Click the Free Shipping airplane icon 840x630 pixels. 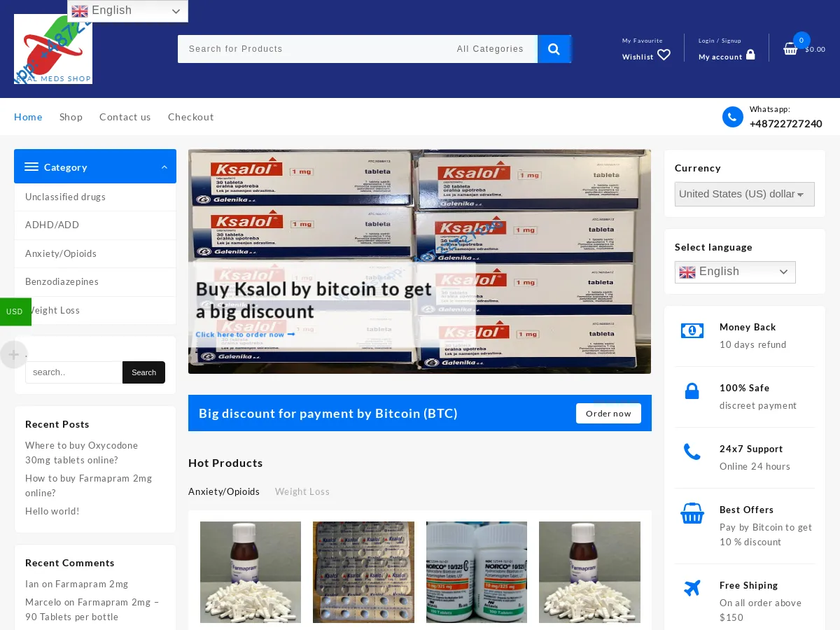click(692, 588)
